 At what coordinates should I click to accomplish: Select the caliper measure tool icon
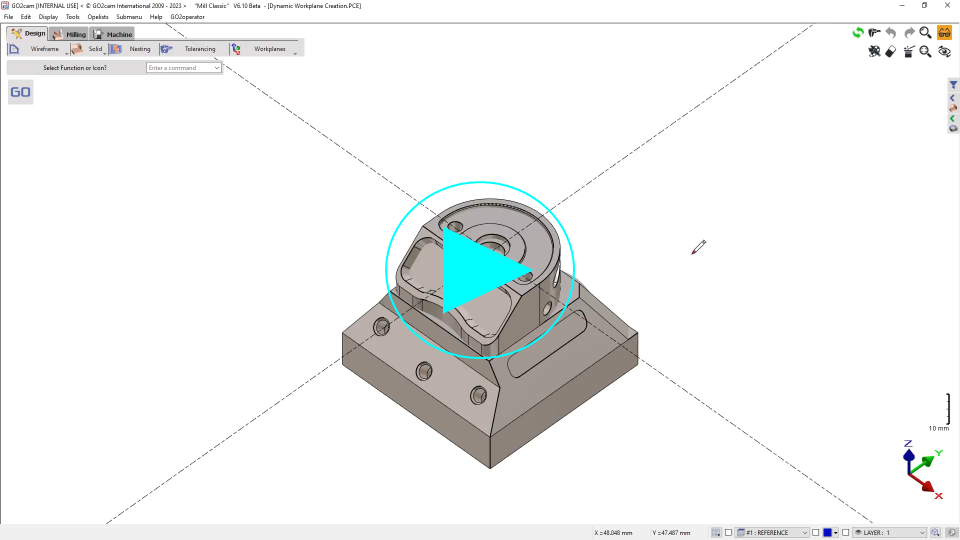click(x=875, y=33)
